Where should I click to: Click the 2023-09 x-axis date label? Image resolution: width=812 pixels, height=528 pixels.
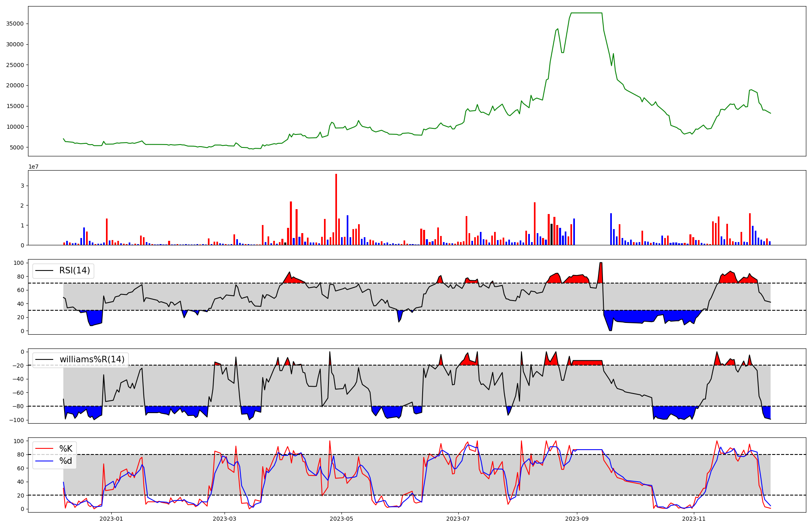(x=577, y=519)
